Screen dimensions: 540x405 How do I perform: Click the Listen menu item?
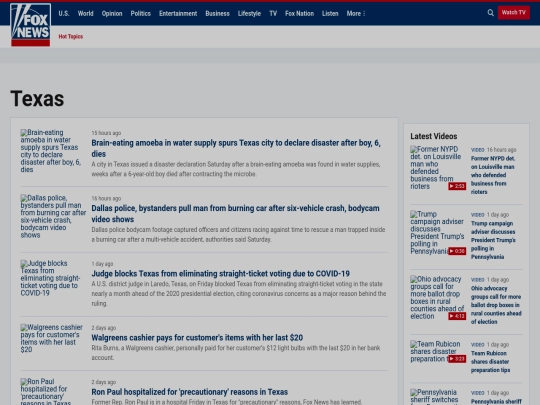coord(330,13)
